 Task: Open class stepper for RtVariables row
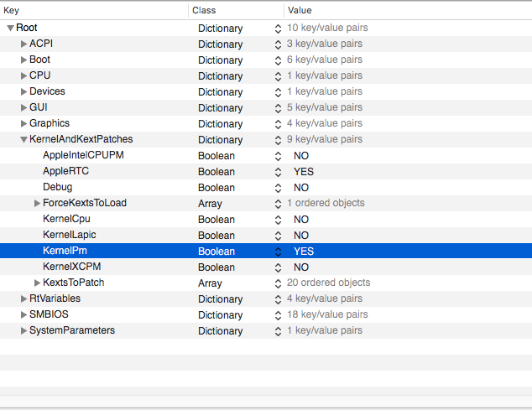point(278,300)
